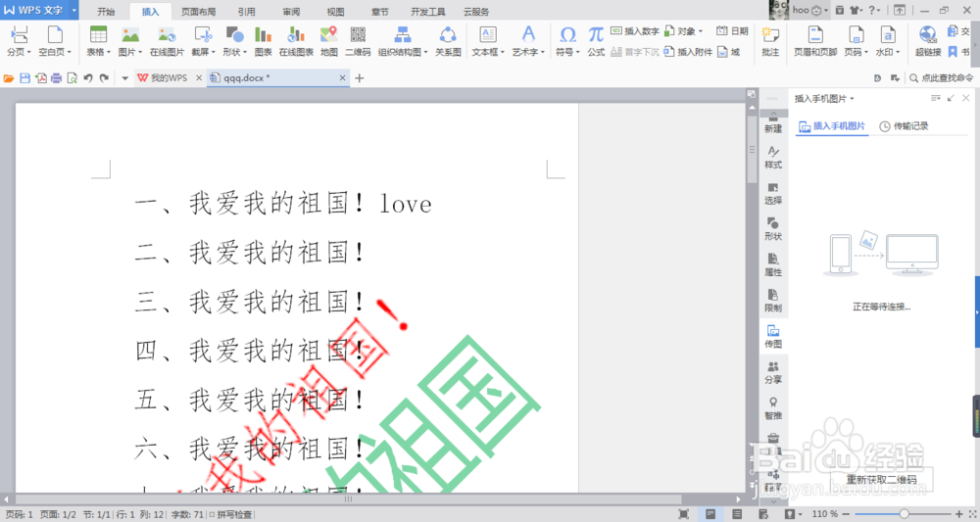The height and width of the screenshot is (522, 980).
Task: Click the redo arrow icon
Action: 104,78
